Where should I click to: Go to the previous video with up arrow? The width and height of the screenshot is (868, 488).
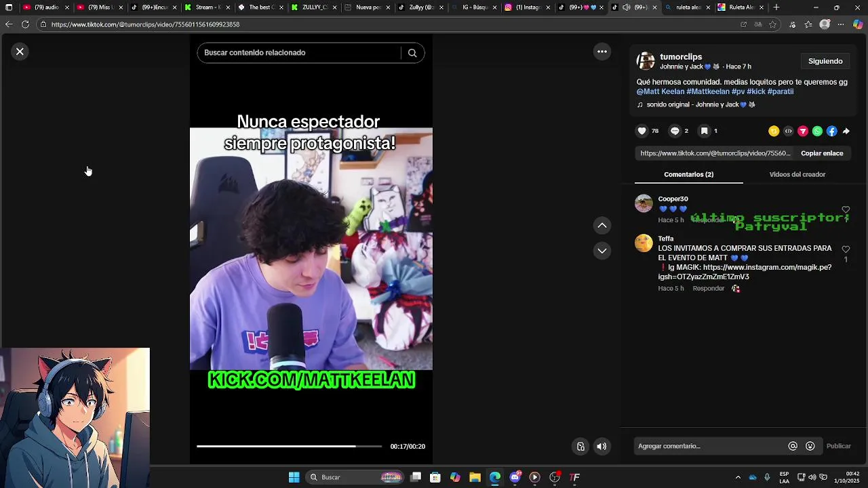coord(602,225)
